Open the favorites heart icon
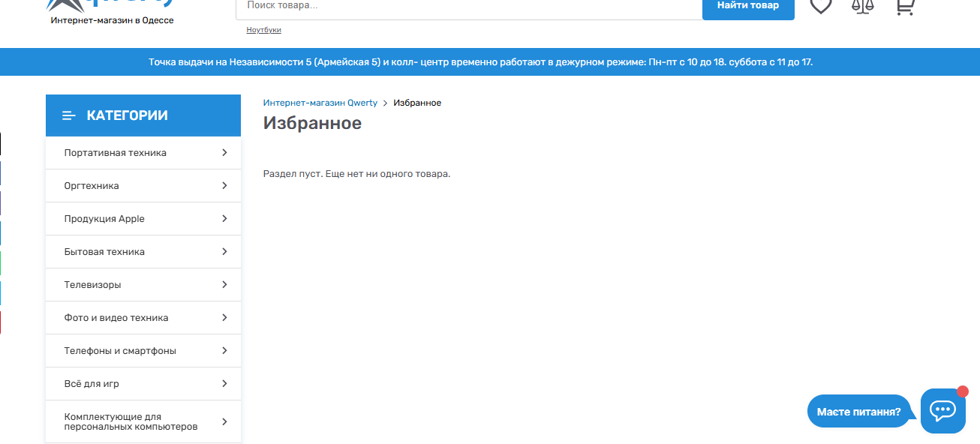 pyautogui.click(x=821, y=6)
